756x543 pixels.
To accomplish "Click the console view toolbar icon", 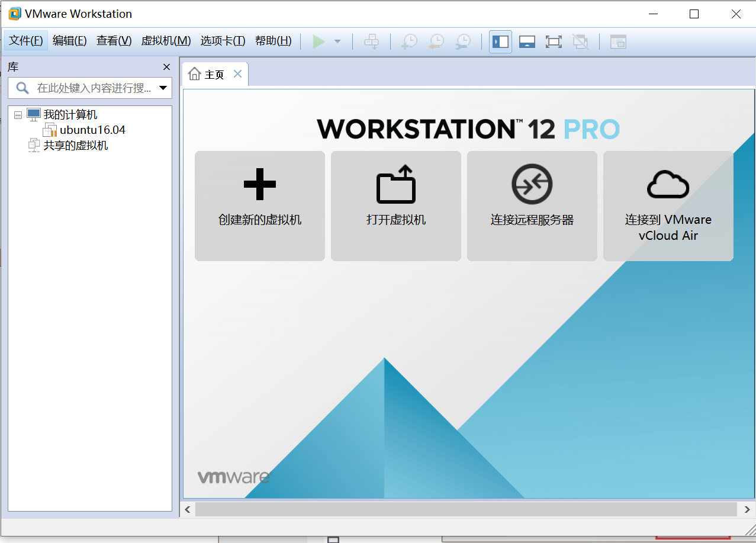I will pos(618,41).
